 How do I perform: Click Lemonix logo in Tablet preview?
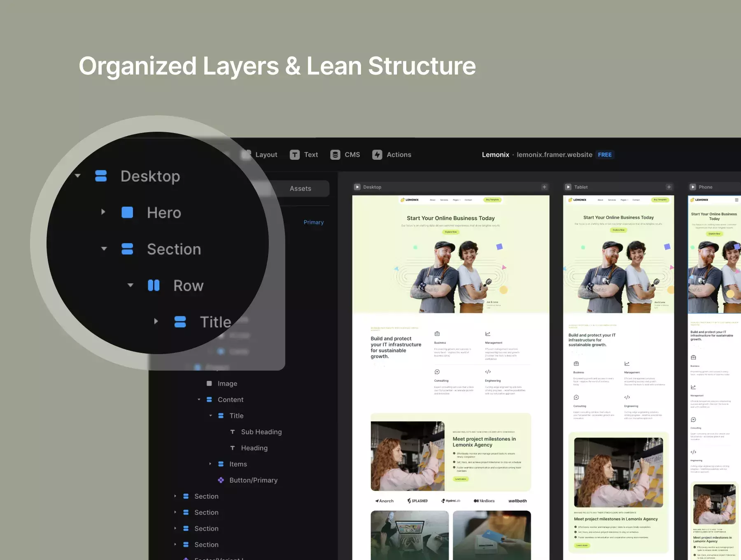click(x=578, y=200)
